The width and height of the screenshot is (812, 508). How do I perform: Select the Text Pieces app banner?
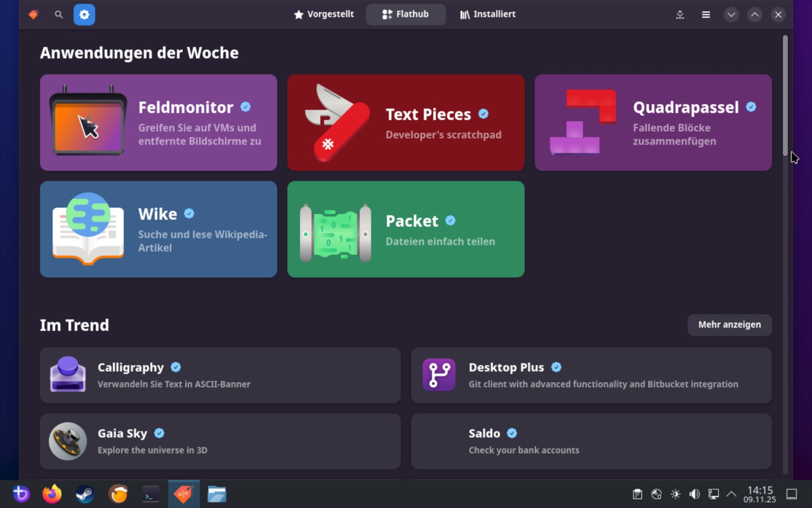(x=405, y=123)
